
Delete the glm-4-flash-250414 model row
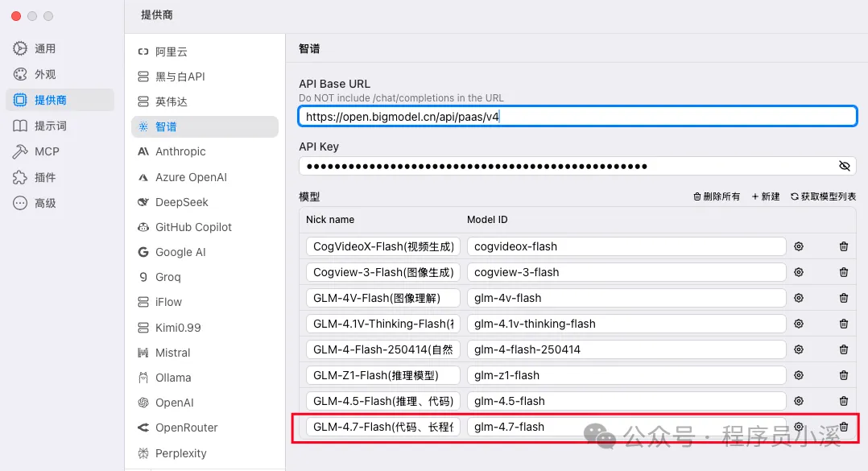[844, 349]
